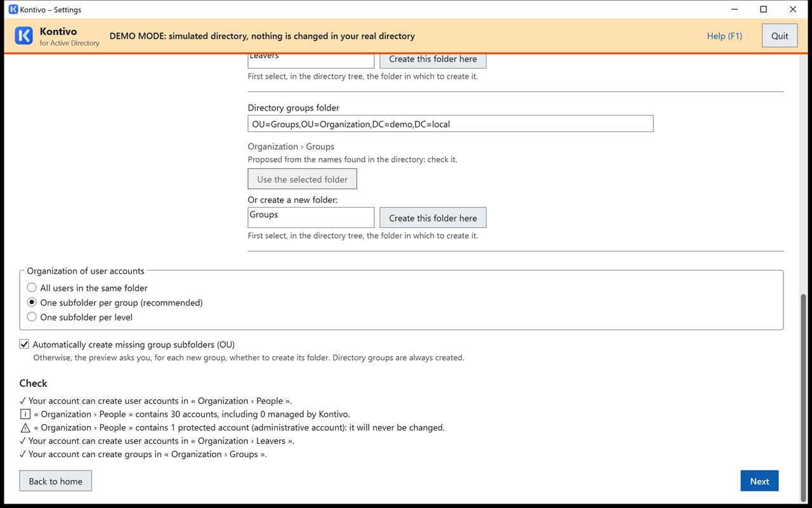The height and width of the screenshot is (508, 812).
Task: Focus the Directory groups folder path field
Action: click(x=450, y=124)
